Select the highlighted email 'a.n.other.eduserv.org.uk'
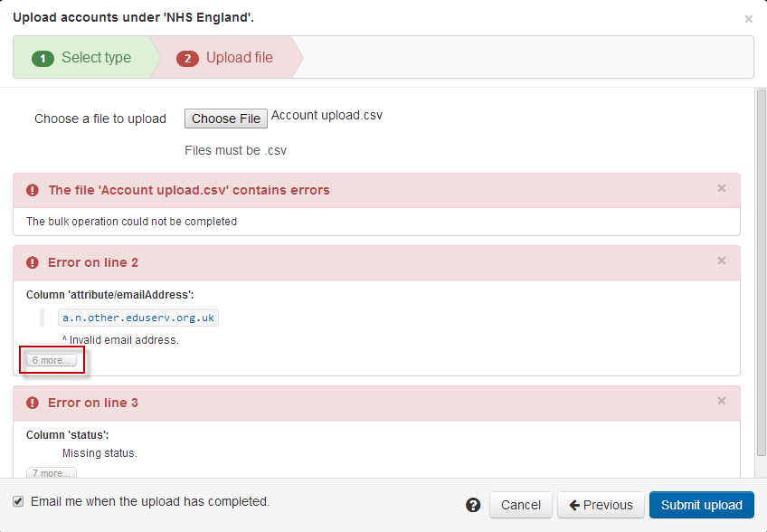Image resolution: width=767 pixels, height=532 pixels. tap(137, 318)
